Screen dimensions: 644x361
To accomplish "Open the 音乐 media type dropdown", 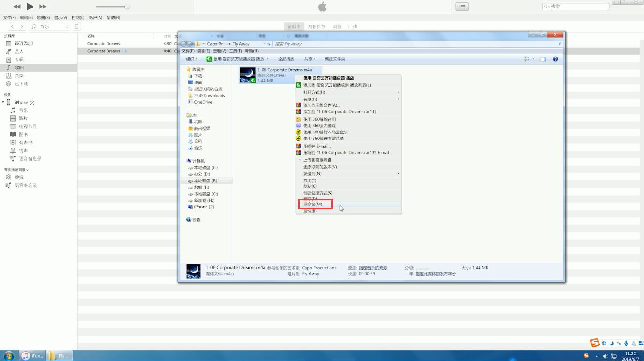I will click(x=50, y=26).
